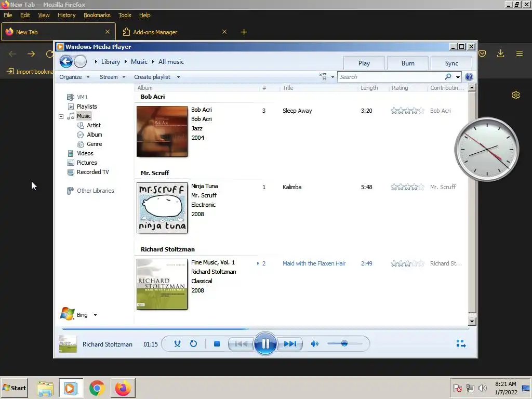Open the Pictures library
Viewport: 532px width, 399px height.
click(x=82, y=163)
